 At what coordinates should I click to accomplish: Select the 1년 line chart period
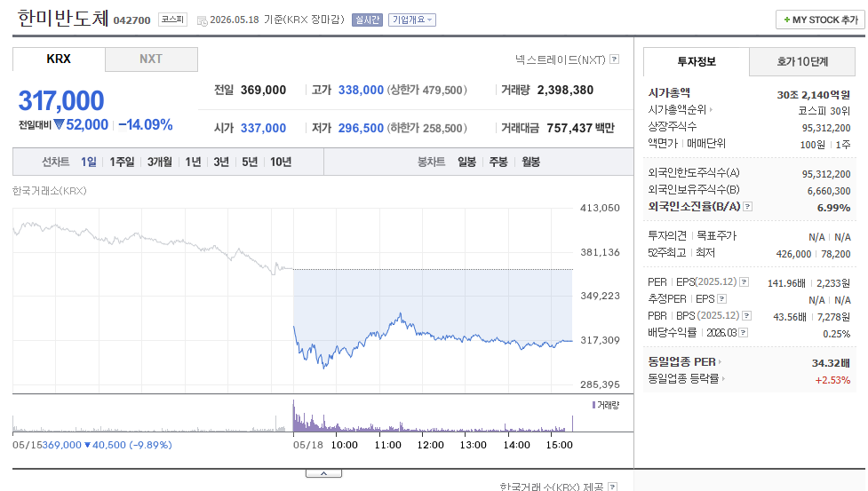(193, 162)
